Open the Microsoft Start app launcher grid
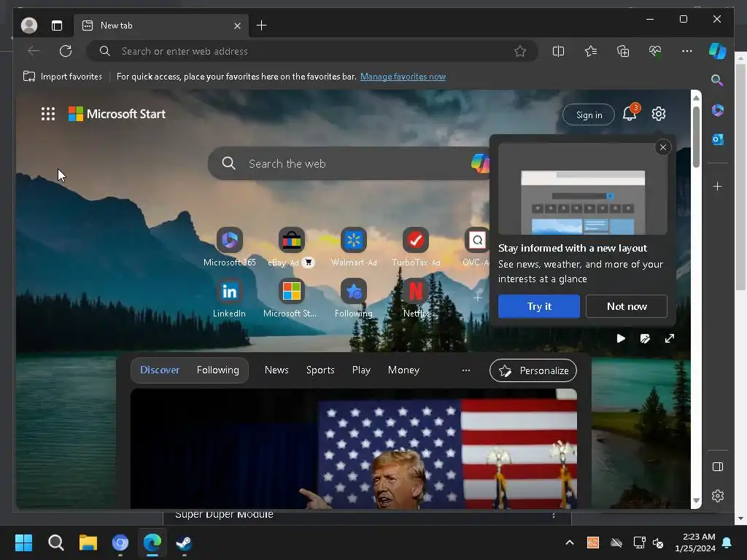This screenshot has height=560, width=747. [48, 114]
